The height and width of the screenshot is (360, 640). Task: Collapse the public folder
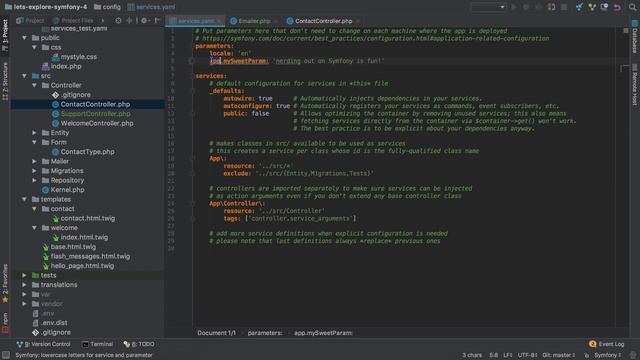24,38
